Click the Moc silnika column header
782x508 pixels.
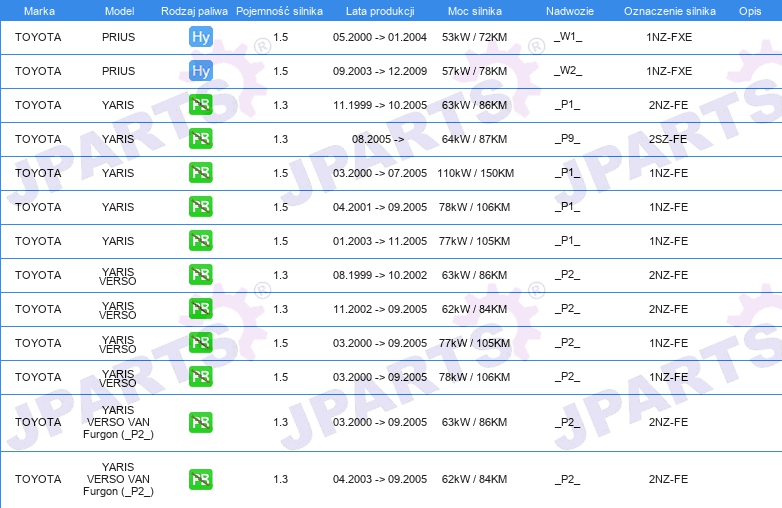[x=475, y=11]
